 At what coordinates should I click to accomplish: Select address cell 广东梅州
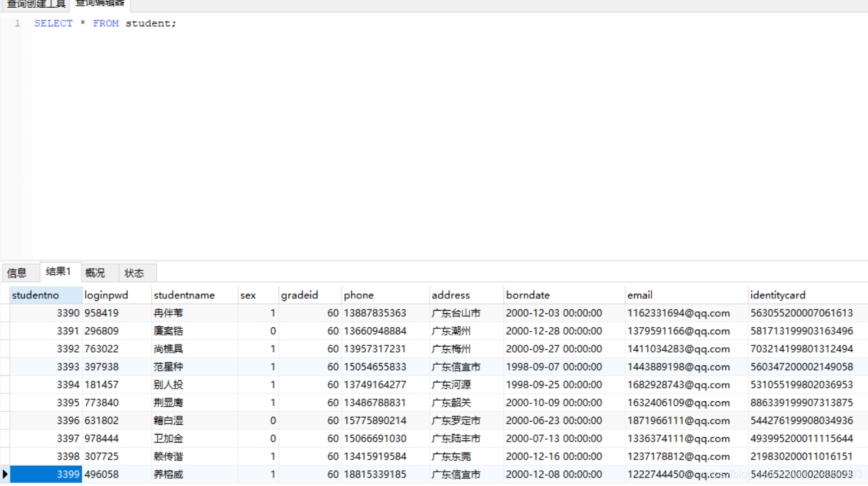(x=466, y=349)
